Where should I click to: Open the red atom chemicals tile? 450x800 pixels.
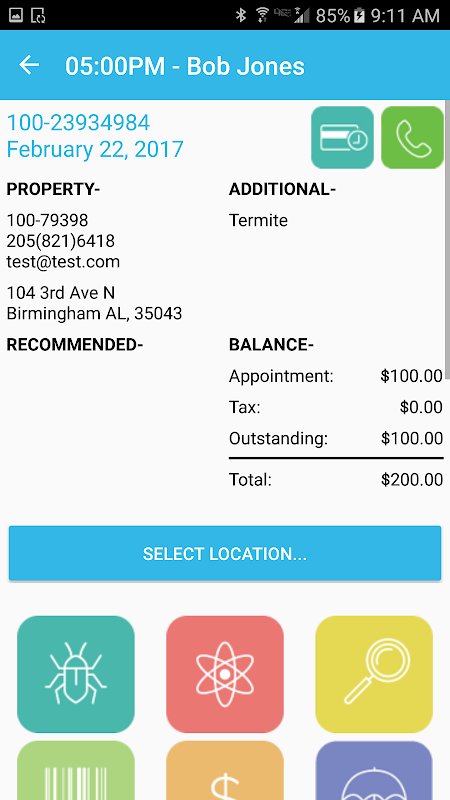pos(225,674)
